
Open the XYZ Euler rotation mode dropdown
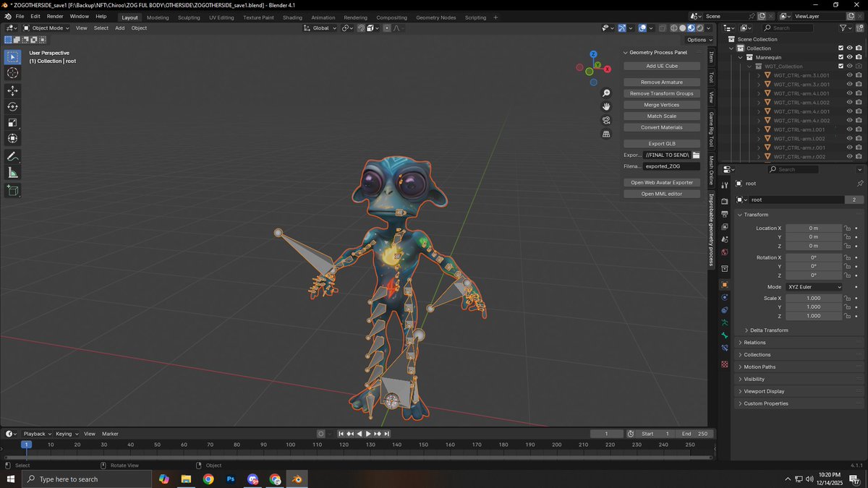coord(814,287)
